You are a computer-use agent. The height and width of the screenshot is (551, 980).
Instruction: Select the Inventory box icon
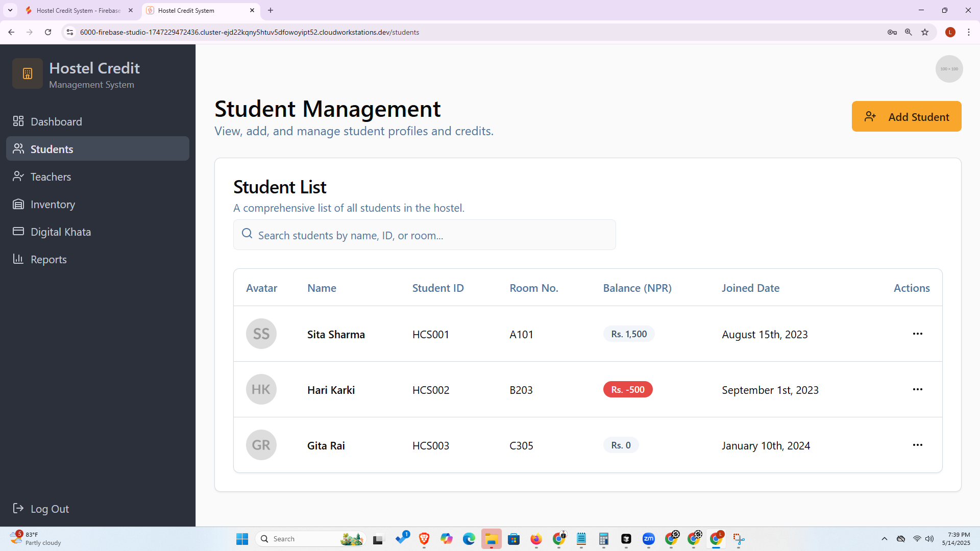coord(18,204)
